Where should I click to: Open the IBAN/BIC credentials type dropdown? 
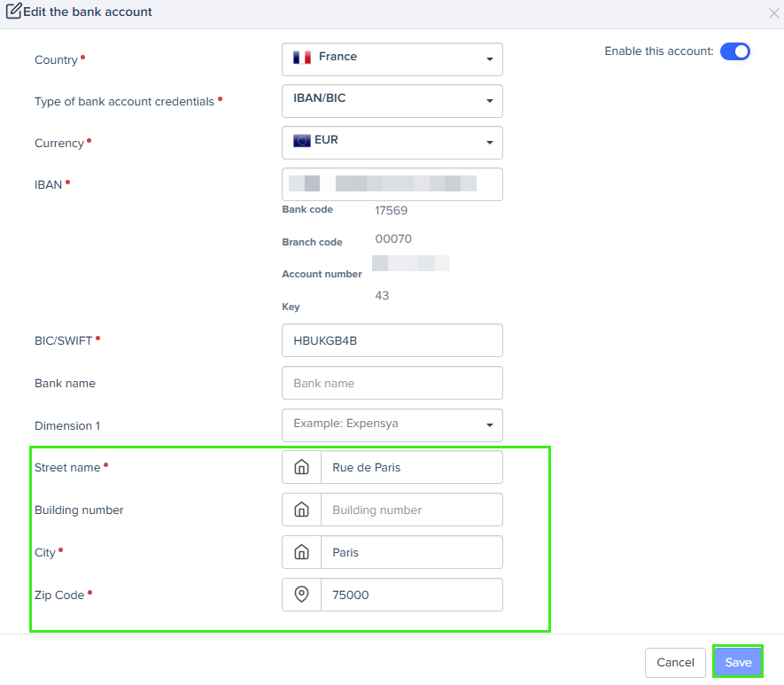point(392,101)
